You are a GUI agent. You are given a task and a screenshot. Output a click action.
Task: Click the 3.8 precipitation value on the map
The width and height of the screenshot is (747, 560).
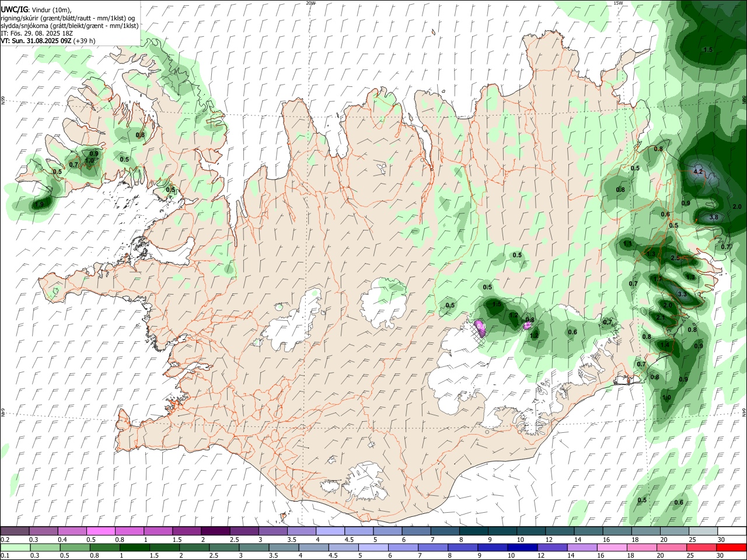713,217
